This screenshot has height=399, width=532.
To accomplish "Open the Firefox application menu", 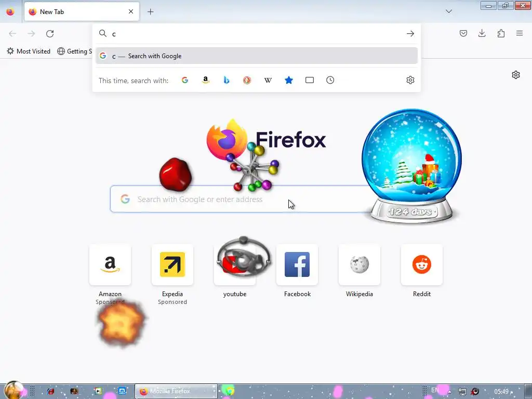I will tap(520, 33).
